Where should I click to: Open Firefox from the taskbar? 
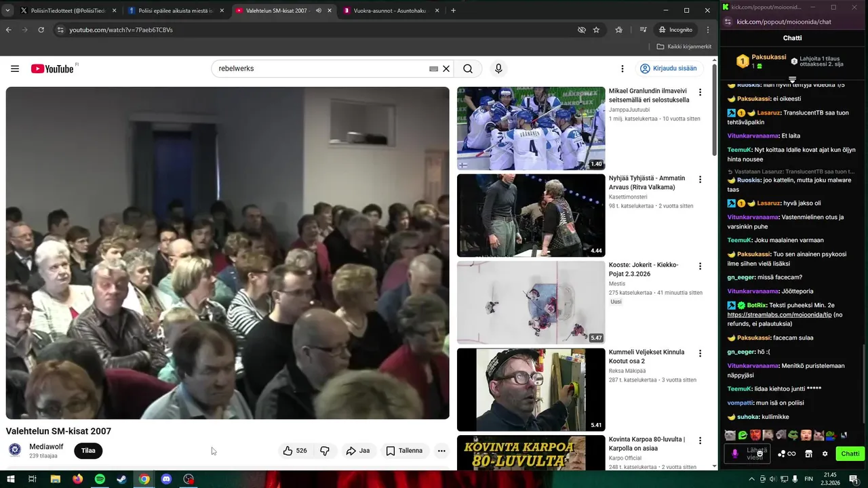77,479
